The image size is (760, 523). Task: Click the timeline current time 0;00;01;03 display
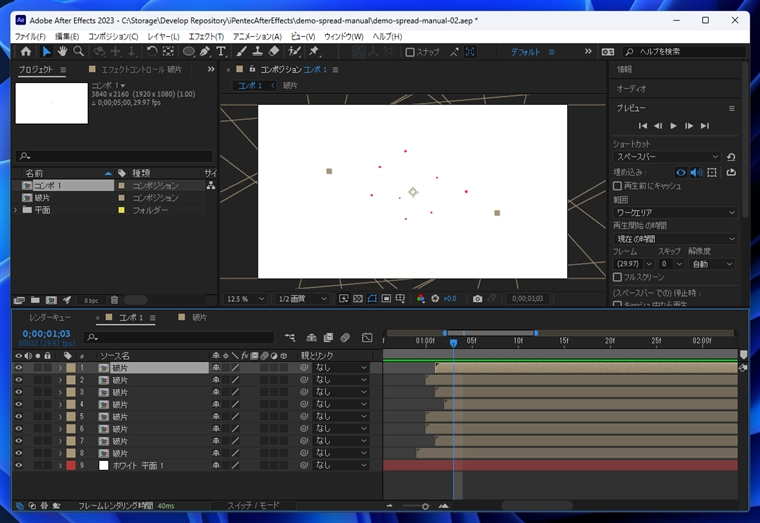[47, 333]
